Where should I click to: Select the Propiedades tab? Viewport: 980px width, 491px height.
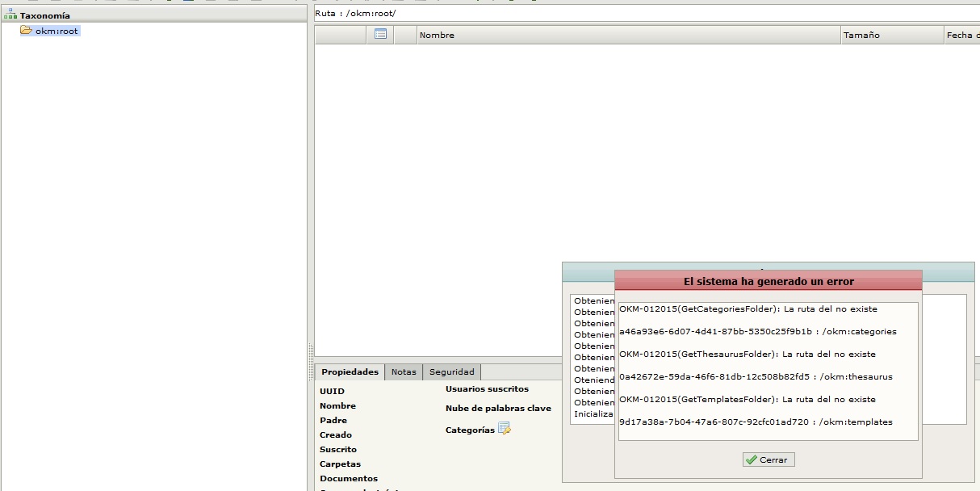[x=350, y=372]
